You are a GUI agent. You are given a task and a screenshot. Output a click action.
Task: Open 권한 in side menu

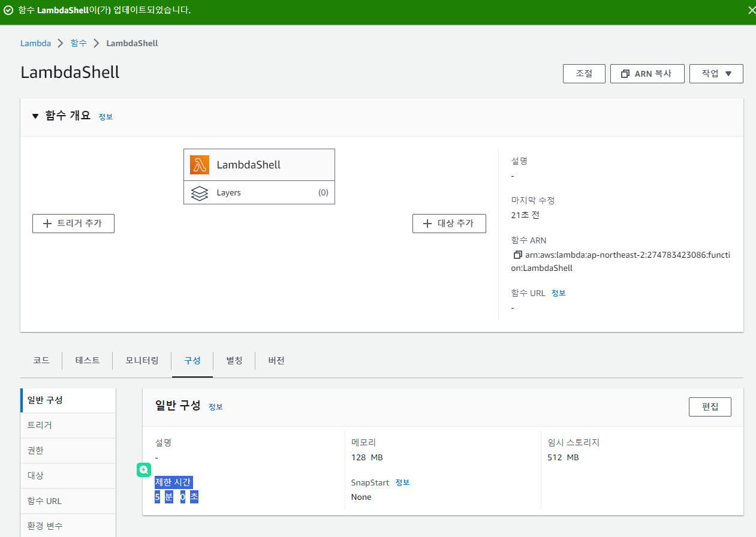(x=68, y=450)
